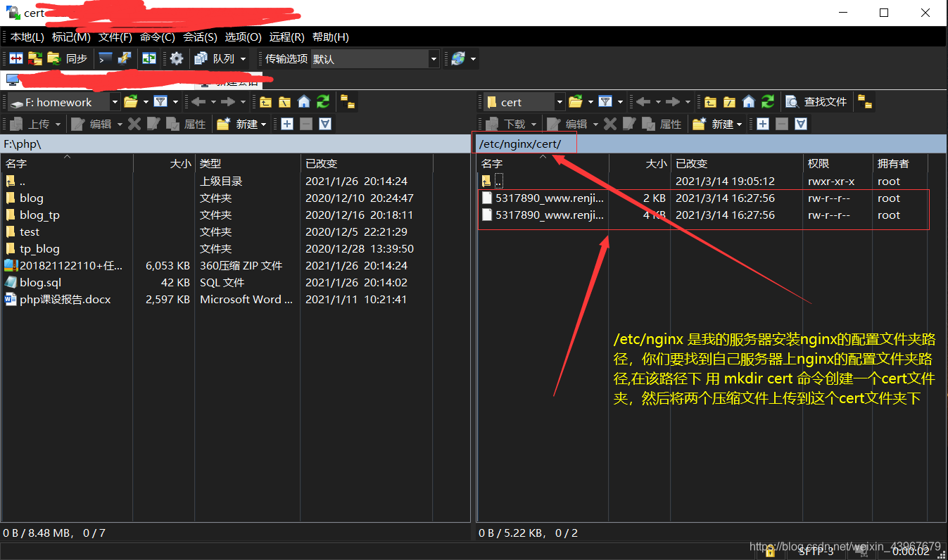Click remote panel open directory icon

576,102
